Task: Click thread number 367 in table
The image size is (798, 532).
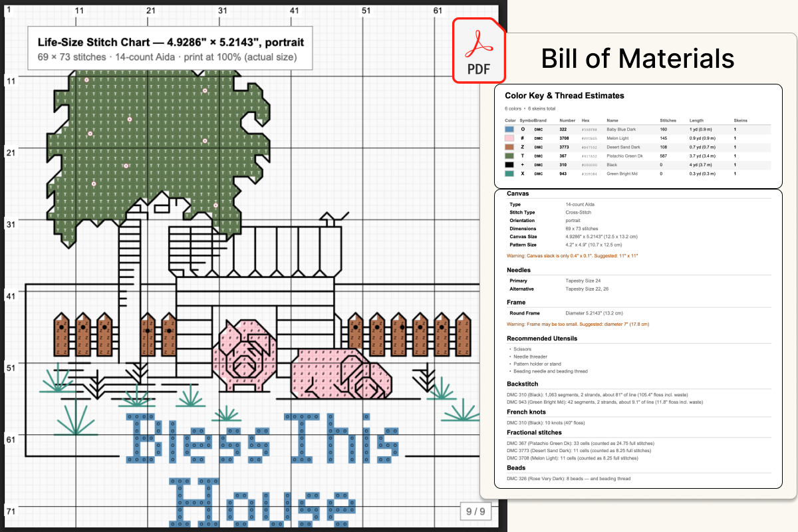Action: click(x=563, y=156)
